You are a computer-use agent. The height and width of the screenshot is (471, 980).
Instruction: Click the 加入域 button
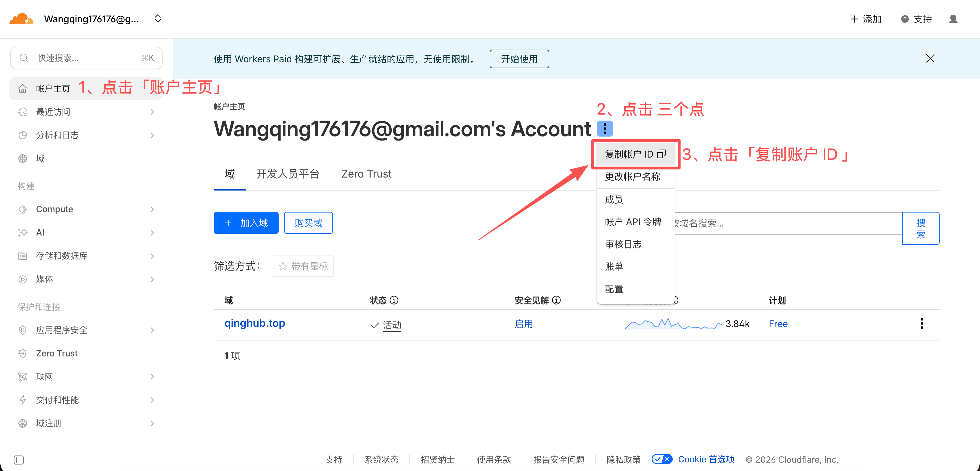pos(246,223)
